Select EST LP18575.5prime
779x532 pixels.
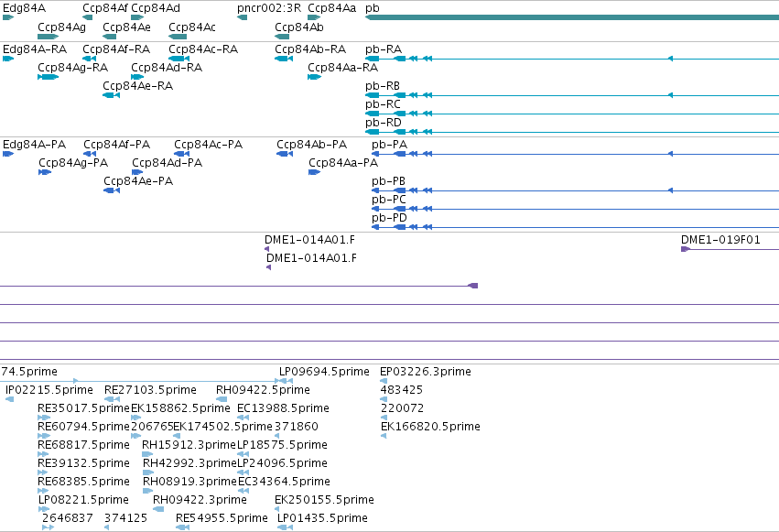tap(282, 445)
